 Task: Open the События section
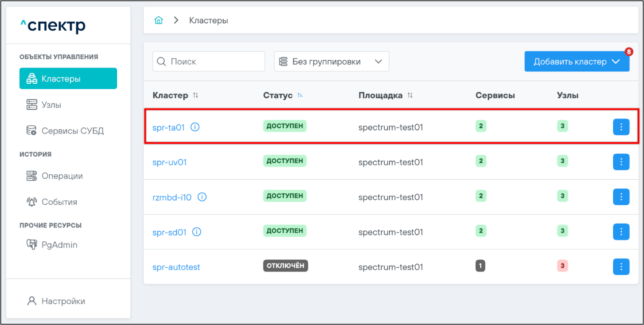(59, 202)
